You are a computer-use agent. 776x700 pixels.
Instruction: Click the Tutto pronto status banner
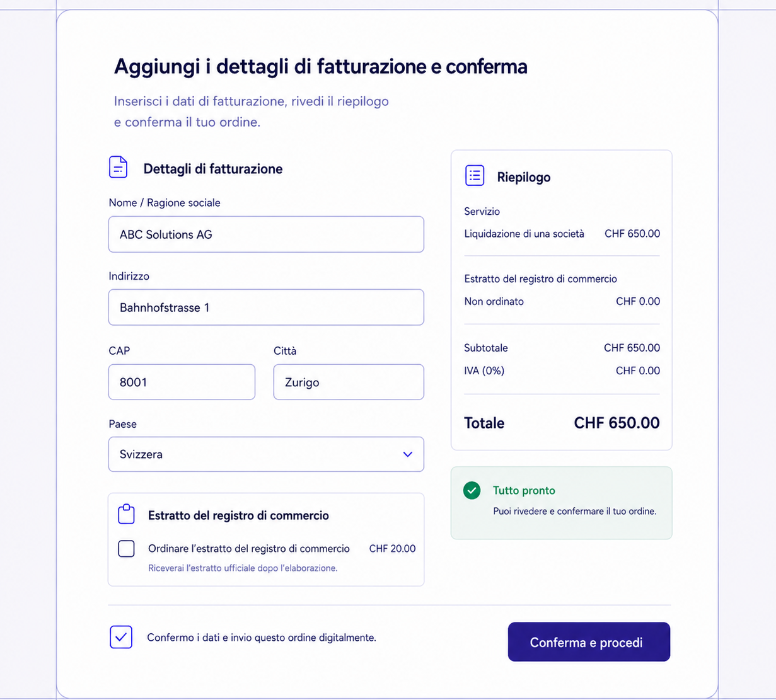[x=562, y=503]
